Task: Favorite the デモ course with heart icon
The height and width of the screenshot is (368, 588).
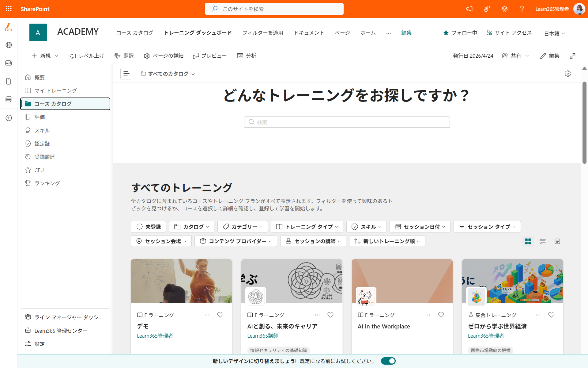Action: coord(220,315)
